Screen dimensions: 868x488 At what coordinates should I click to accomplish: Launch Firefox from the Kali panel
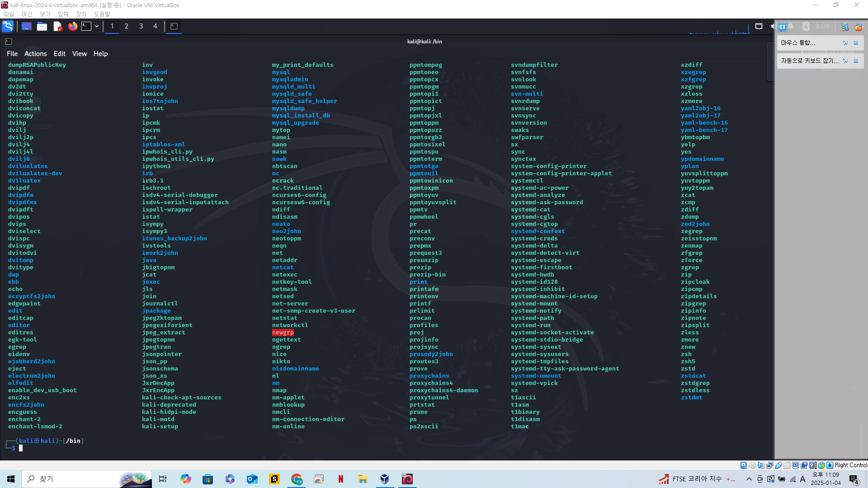point(72,26)
